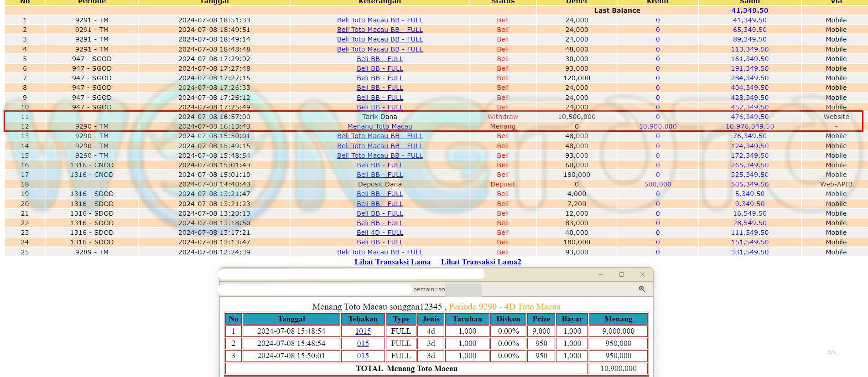Open the Menang Toto Macau link in row 12
Screen dimensions: 868x377
tap(379, 126)
